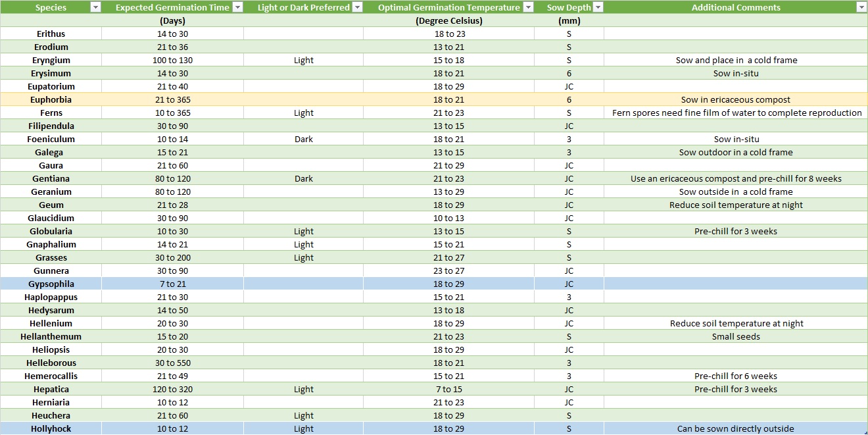Select the Erithus species cell

pos(51,34)
